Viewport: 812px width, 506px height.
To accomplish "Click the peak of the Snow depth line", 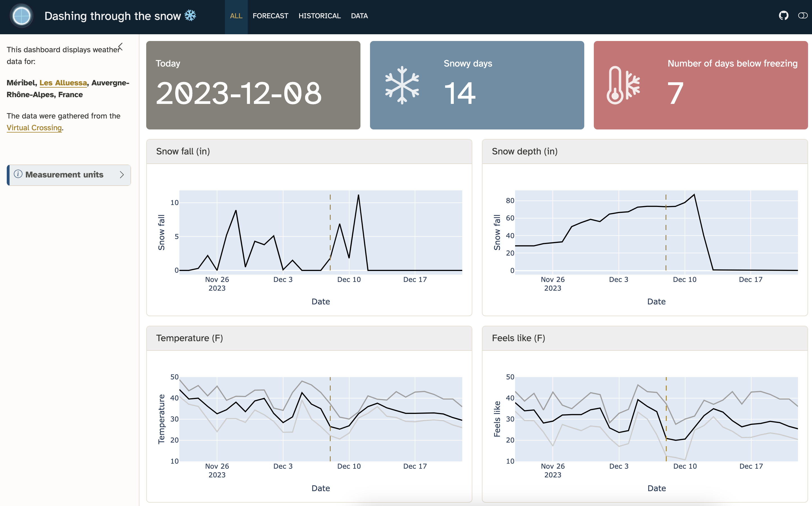I will pos(694,195).
